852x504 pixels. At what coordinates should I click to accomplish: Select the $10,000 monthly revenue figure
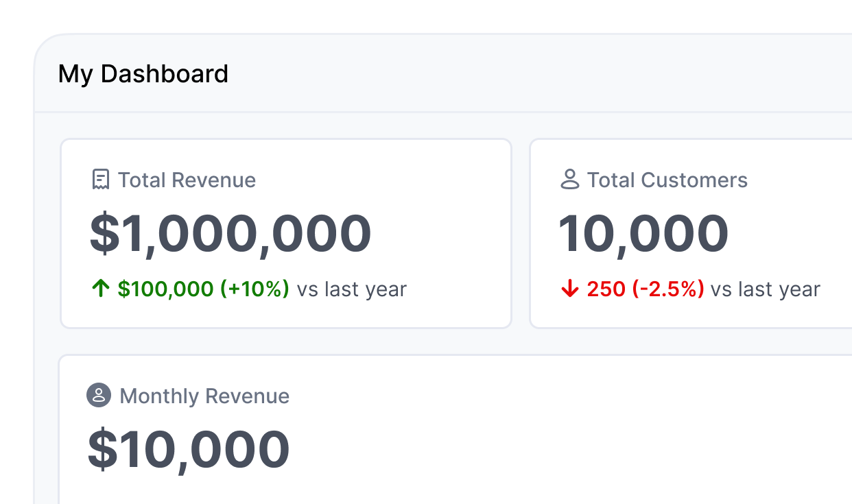(189, 450)
